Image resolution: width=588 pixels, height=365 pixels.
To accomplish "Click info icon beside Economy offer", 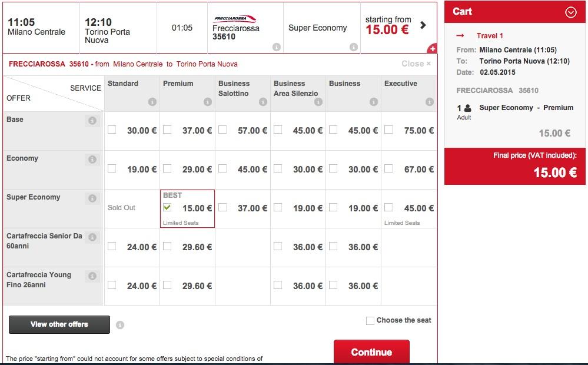I will [92, 160].
